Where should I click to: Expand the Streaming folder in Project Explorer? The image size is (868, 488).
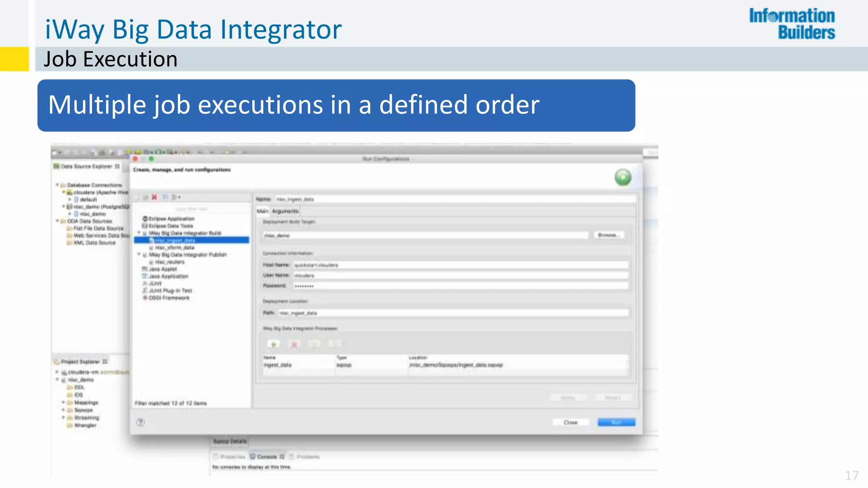pyautogui.click(x=63, y=418)
